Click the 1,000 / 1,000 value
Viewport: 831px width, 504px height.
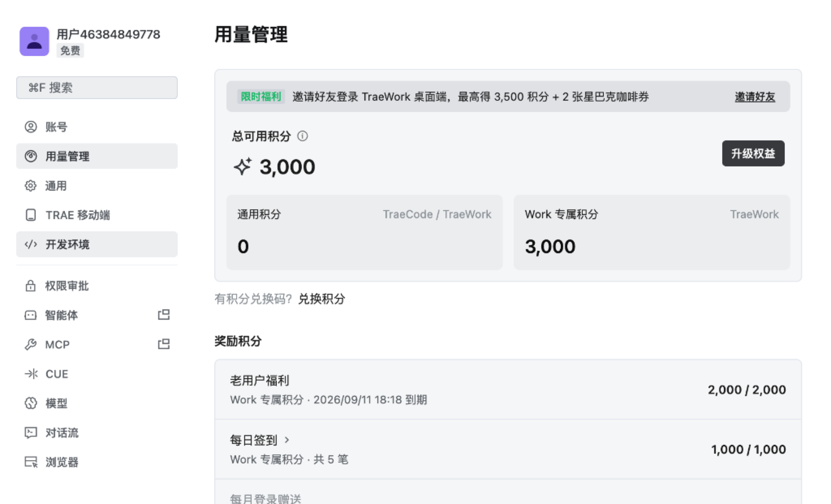tap(749, 449)
